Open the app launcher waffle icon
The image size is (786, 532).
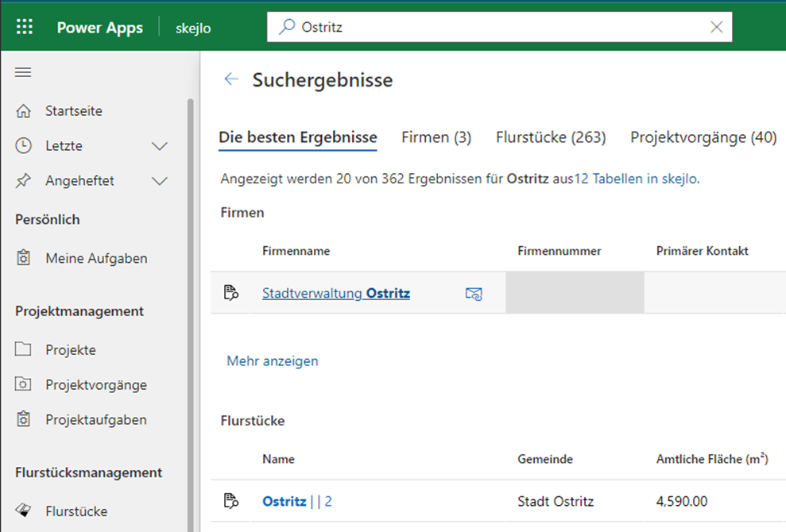[x=25, y=27]
